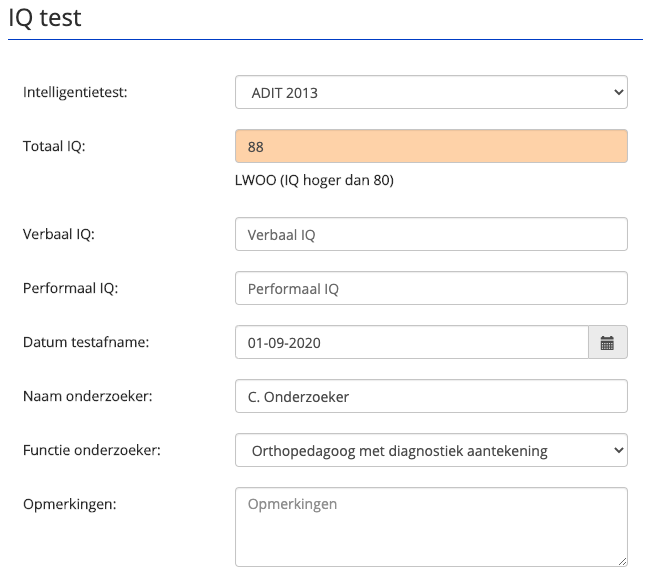Open the Intelligentietest dropdown showing ADIT 2013
The height and width of the screenshot is (582, 647).
pyautogui.click(x=431, y=92)
